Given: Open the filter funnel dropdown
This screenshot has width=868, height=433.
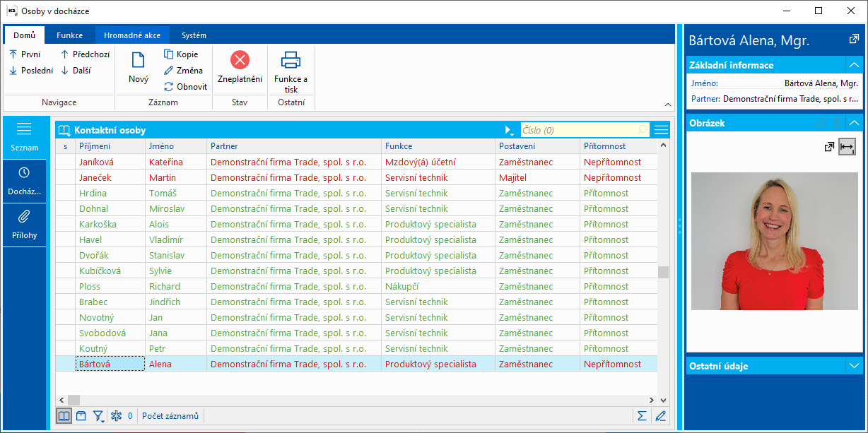Looking at the screenshot, I should pos(99,416).
